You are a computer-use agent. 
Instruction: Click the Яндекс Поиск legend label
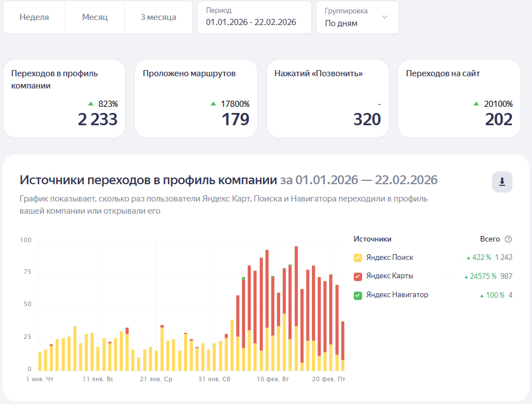(x=389, y=258)
